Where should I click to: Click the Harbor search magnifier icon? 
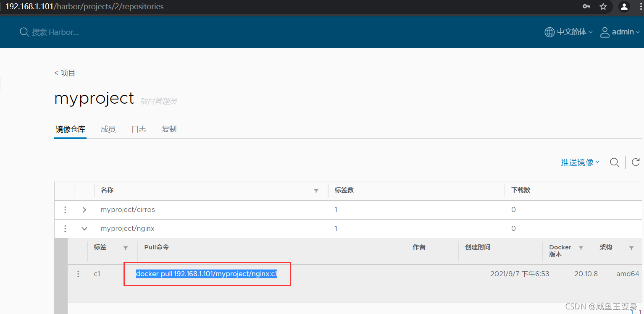point(24,32)
